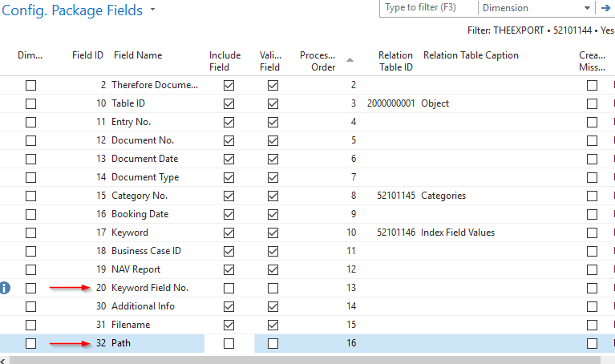Click the sort arrow on Processing Order column
The height and width of the screenshot is (364, 615).
(x=349, y=60)
